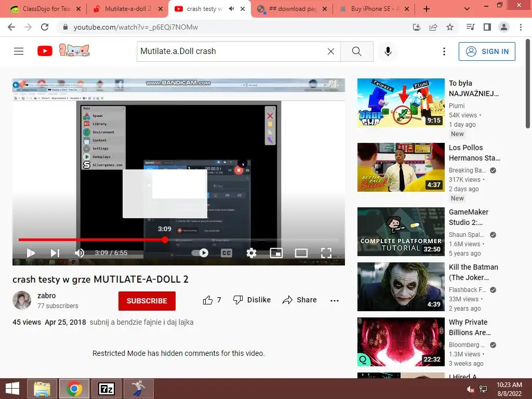Open the GameMaker Studio 2 tutorial thumbnail
Image resolution: width=532 pixels, height=399 pixels.
click(401, 232)
